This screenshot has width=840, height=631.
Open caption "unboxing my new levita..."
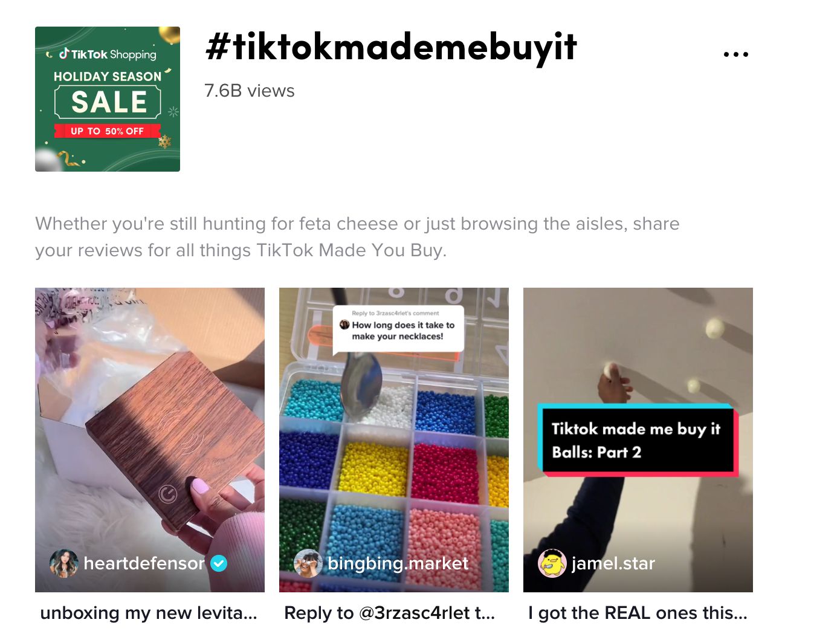coord(149,613)
